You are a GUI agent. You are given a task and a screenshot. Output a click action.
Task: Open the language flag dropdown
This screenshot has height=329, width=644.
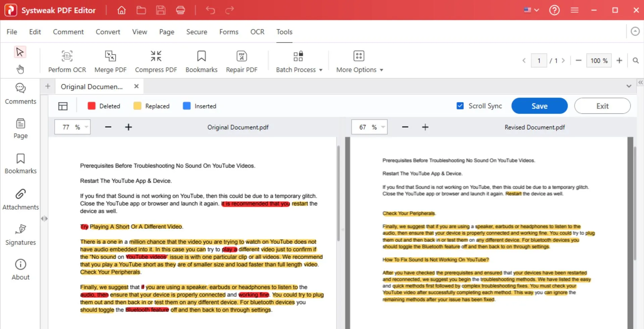532,10
